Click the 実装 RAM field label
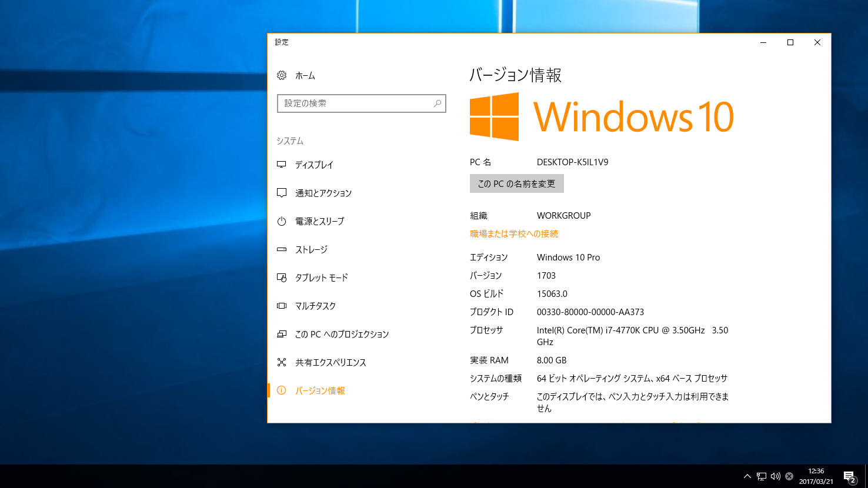Viewport: 868px width, 488px height. tap(489, 360)
